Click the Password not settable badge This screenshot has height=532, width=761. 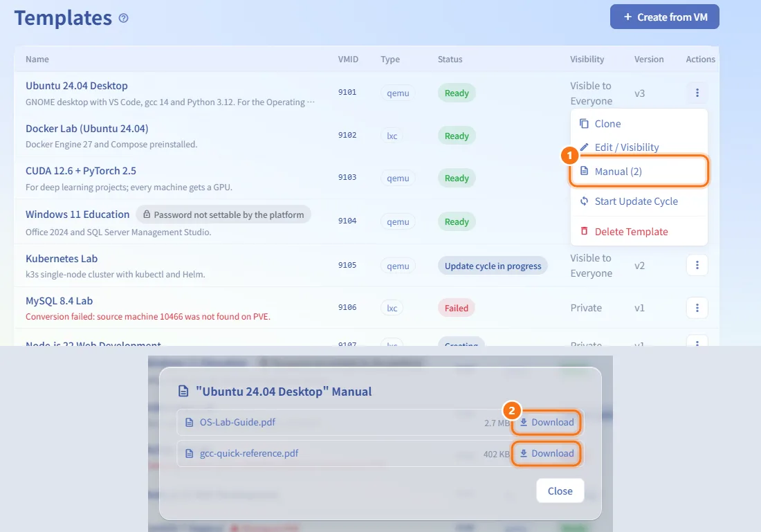[x=223, y=214]
